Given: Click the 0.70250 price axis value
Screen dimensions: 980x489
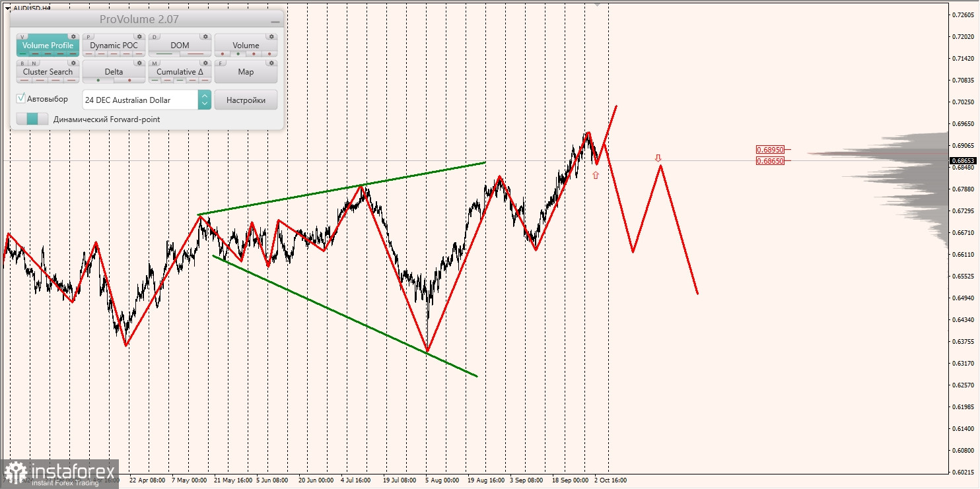Looking at the screenshot, I should click(964, 102).
